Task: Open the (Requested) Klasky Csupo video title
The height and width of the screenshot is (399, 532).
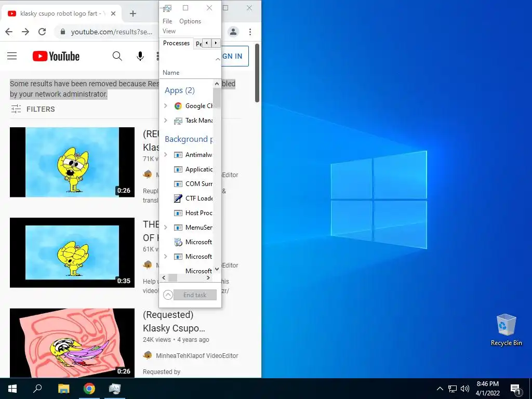Action: pos(174,321)
